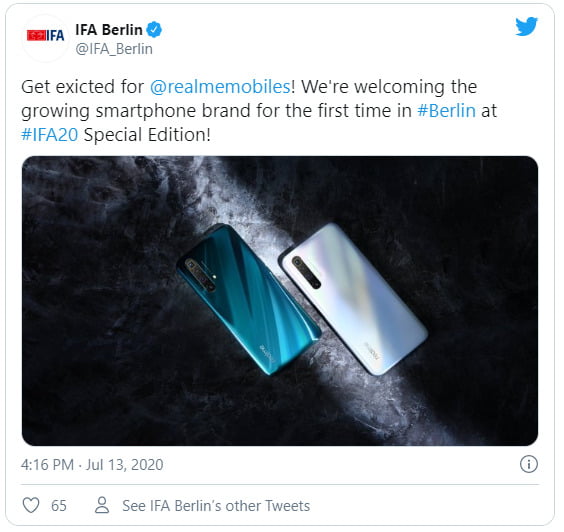Open the Twitter ads info circle icon
The height and width of the screenshot is (532, 564).
pyautogui.click(x=529, y=464)
